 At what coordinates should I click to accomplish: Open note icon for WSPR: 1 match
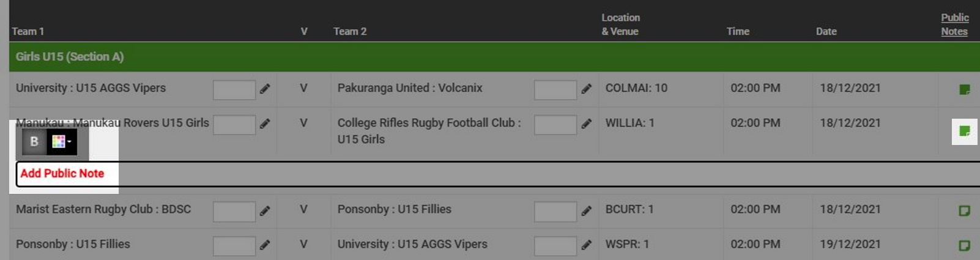tap(965, 246)
